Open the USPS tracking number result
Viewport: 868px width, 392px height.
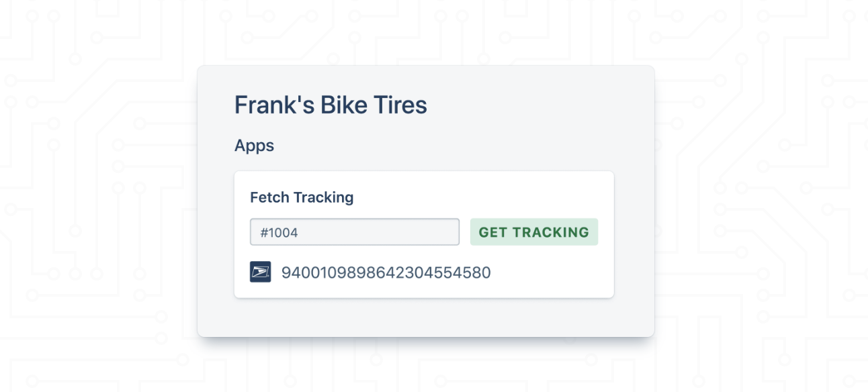pyautogui.click(x=386, y=273)
